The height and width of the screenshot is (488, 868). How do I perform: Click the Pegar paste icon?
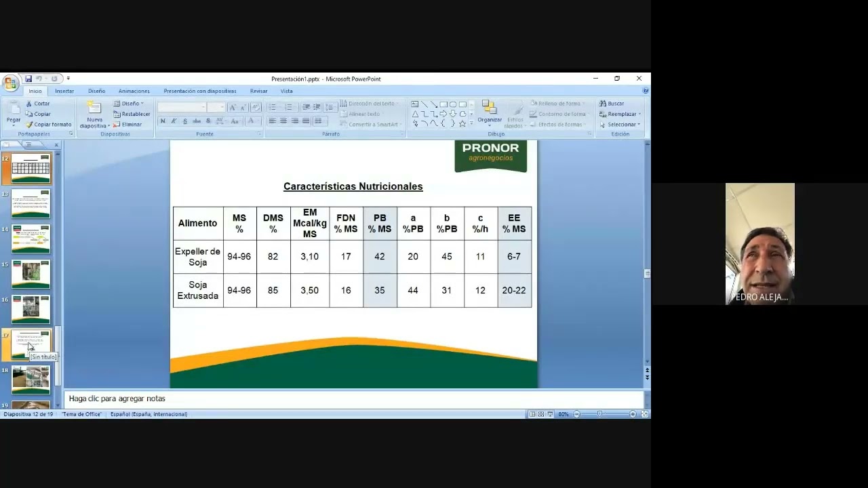14,108
